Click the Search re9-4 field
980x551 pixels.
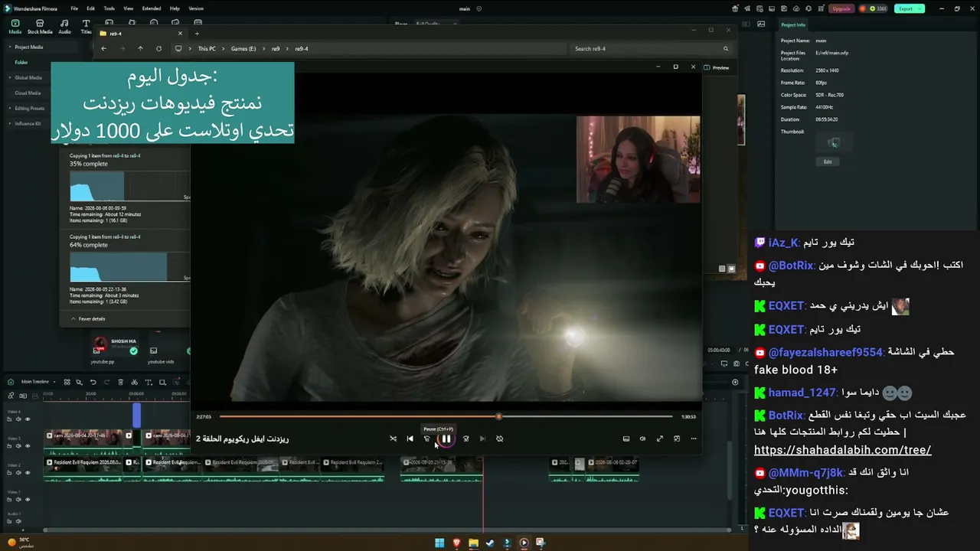tap(649, 49)
